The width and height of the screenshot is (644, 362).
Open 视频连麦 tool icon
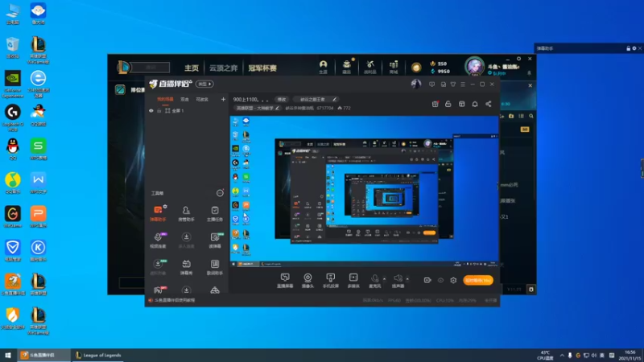tap(158, 240)
